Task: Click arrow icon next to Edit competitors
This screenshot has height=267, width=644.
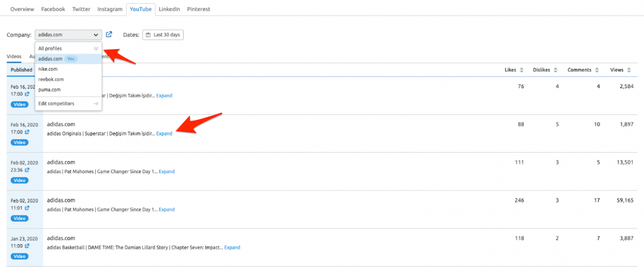Action: point(96,103)
